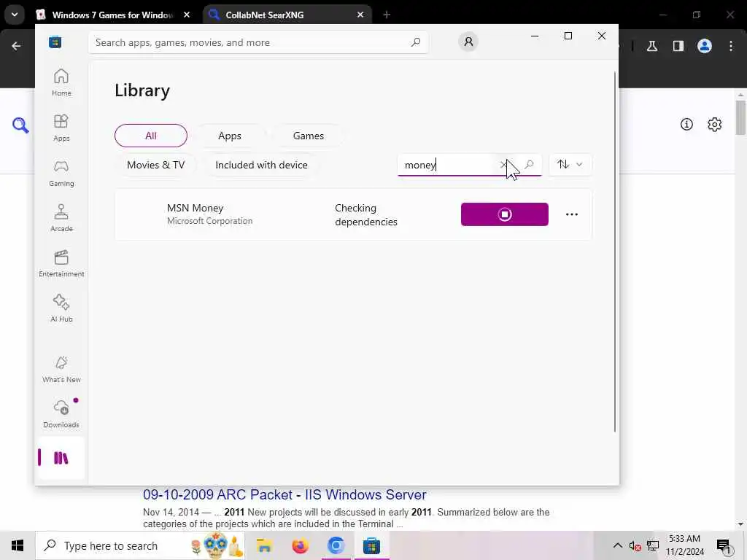
Task: Open Arcade section in sidebar
Action: click(x=61, y=218)
